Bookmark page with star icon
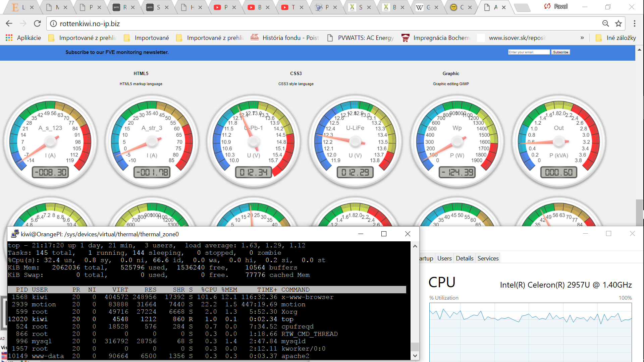Screen dimensions: 644x362 point(618,23)
